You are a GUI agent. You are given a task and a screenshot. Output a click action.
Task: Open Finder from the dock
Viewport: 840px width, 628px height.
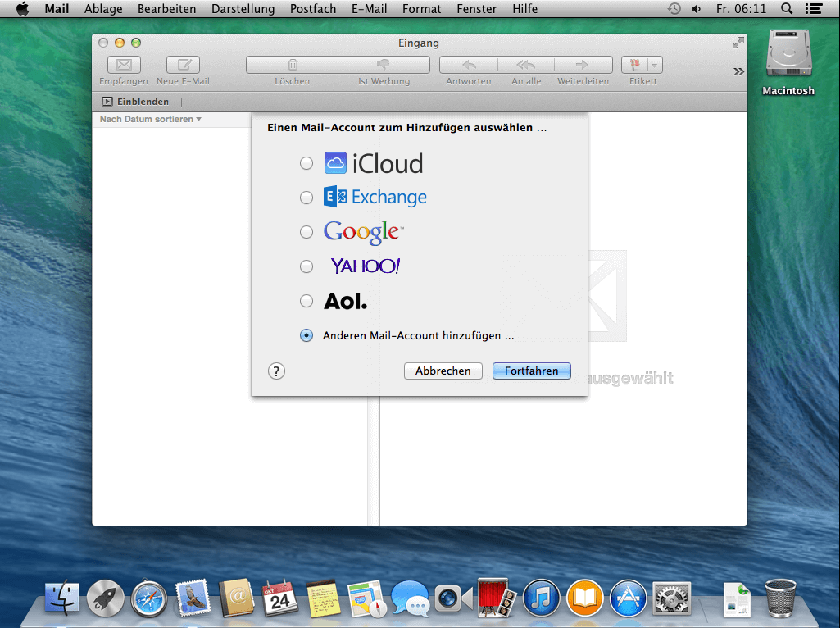(62, 598)
